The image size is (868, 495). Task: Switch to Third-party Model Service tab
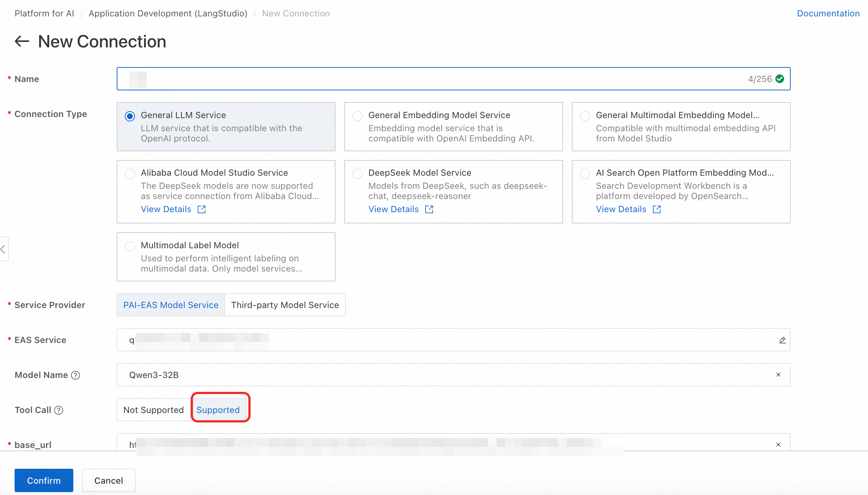click(285, 305)
